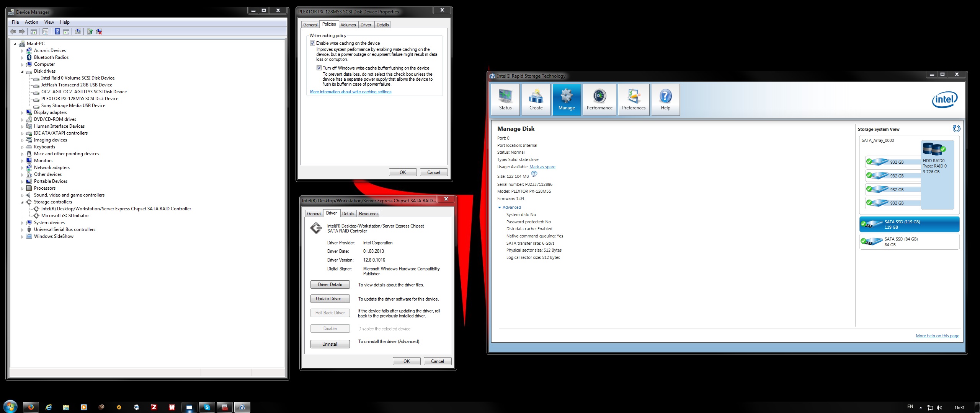Click the EN language indicator in taskbar
The height and width of the screenshot is (413, 980).
910,406
